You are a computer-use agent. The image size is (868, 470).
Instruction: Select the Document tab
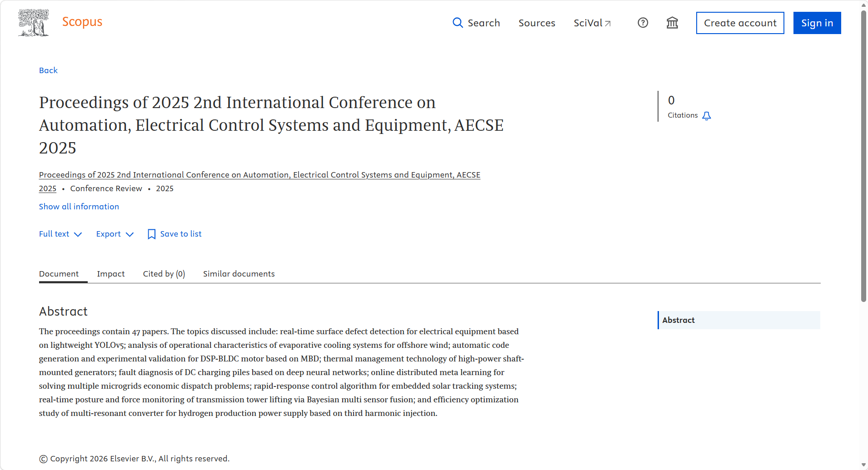coord(59,274)
